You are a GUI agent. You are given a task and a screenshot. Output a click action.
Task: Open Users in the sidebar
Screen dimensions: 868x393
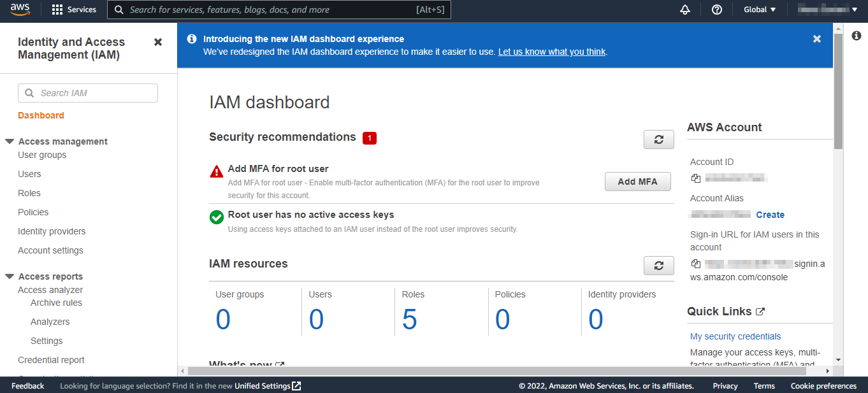(29, 174)
